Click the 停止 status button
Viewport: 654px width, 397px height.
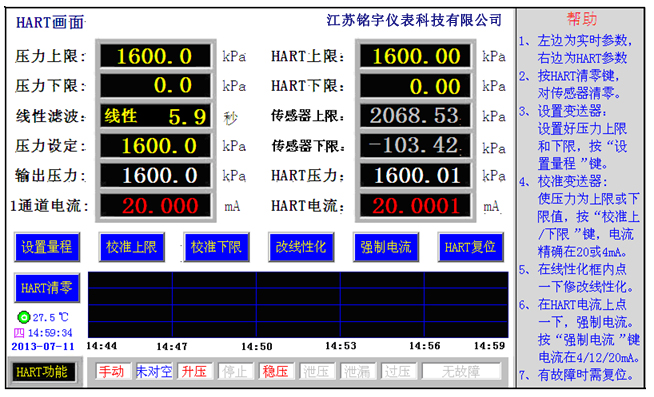click(235, 371)
